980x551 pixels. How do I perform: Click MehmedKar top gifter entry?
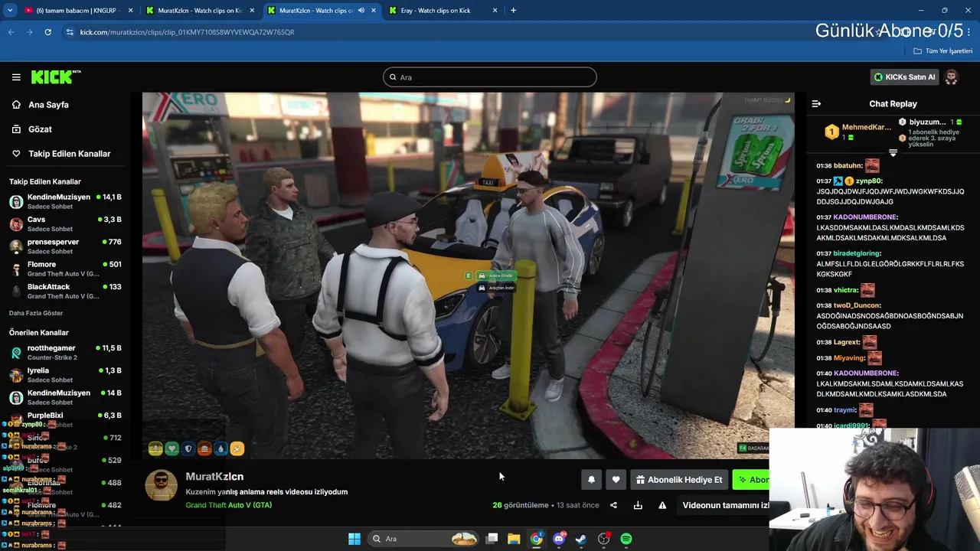coord(857,132)
